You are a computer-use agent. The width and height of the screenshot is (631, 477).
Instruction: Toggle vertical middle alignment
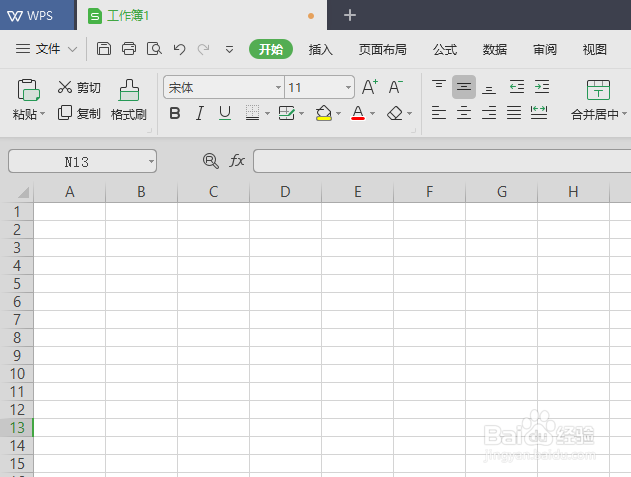click(464, 87)
